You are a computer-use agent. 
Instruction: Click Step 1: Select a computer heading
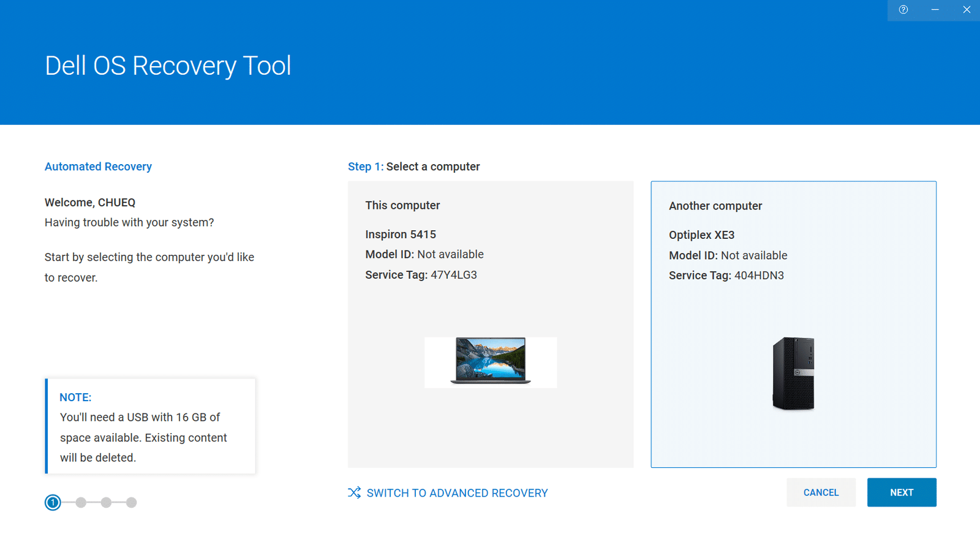(x=413, y=167)
